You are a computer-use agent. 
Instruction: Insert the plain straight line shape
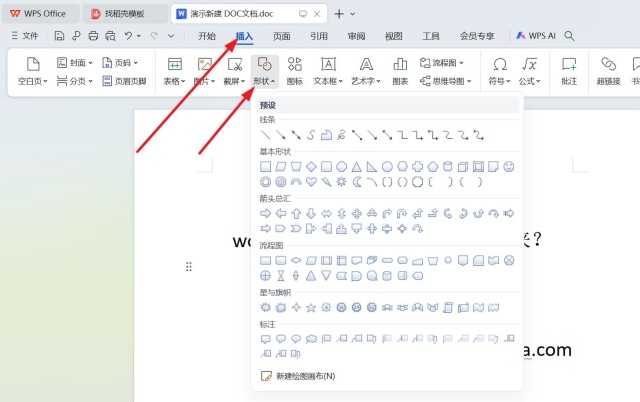click(265, 135)
